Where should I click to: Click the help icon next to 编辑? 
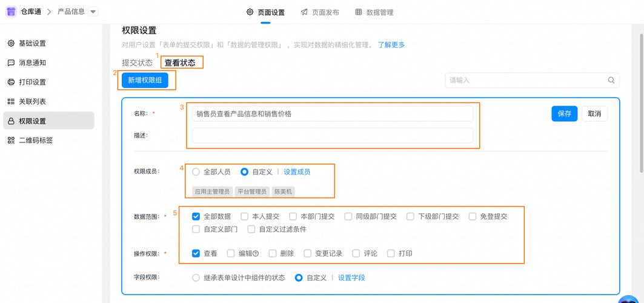256,254
